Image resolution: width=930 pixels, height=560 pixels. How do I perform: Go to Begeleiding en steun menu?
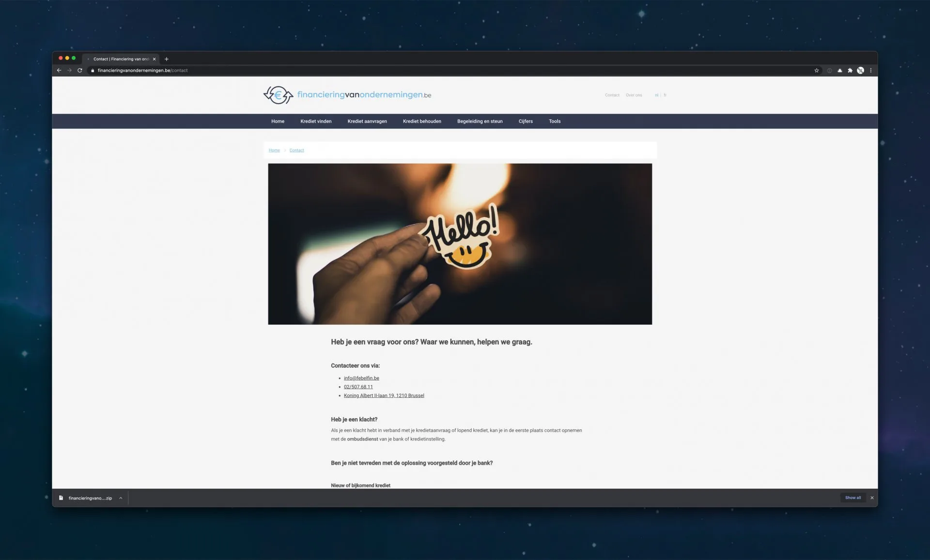[x=480, y=121]
